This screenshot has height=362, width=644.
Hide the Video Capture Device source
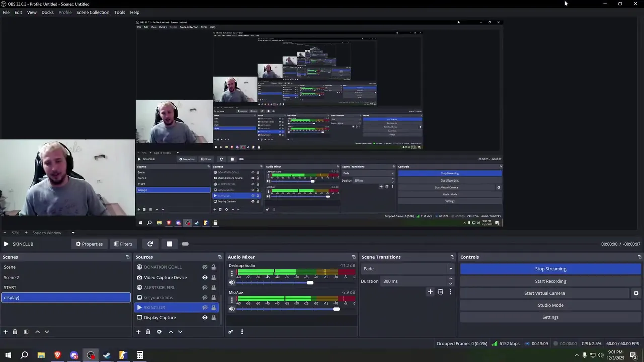pos(205,278)
